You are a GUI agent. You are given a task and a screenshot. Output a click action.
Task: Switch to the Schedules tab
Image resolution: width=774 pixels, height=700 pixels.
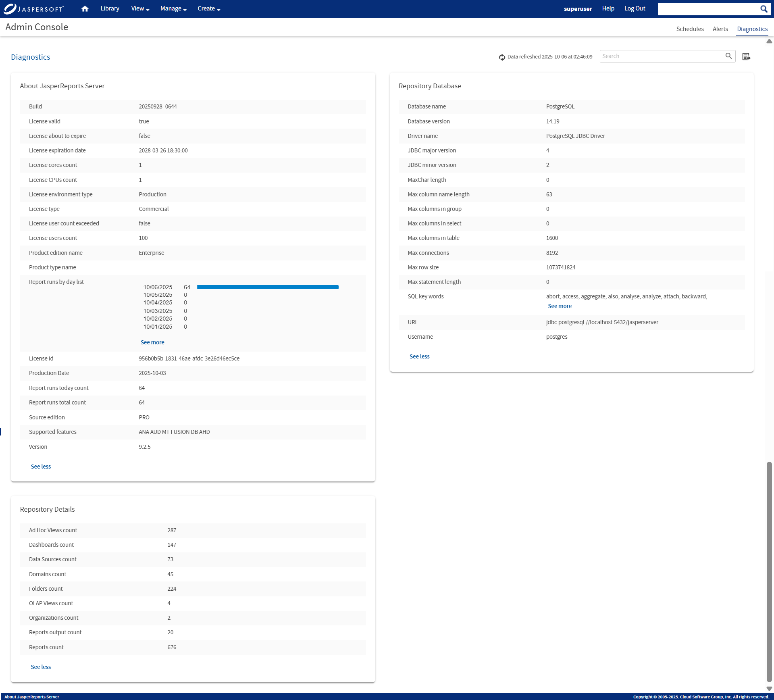point(690,29)
